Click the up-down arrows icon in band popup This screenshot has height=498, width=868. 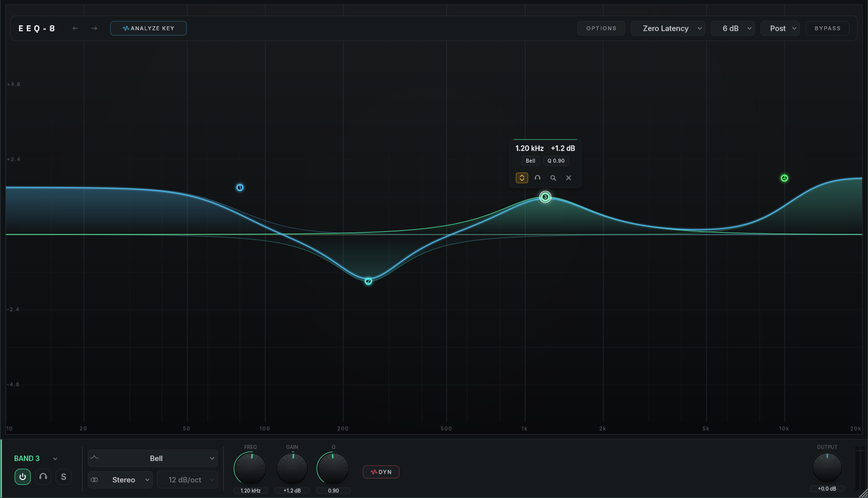(522, 178)
